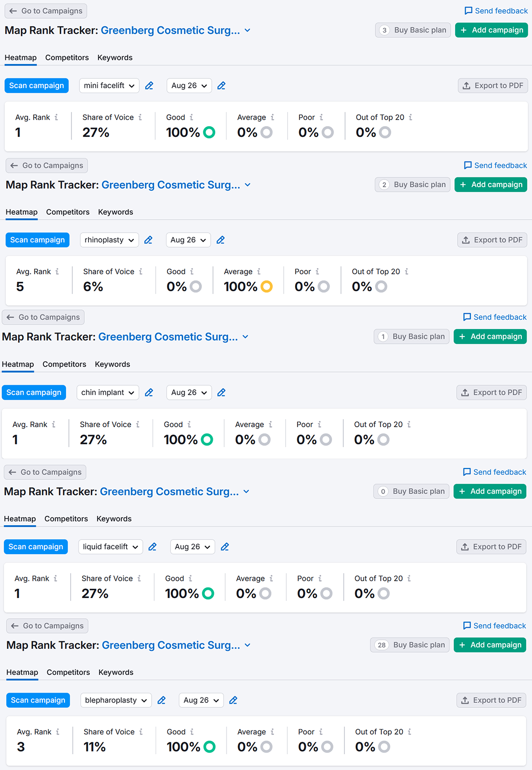Open the mini facelift keyword dropdown

click(x=109, y=86)
